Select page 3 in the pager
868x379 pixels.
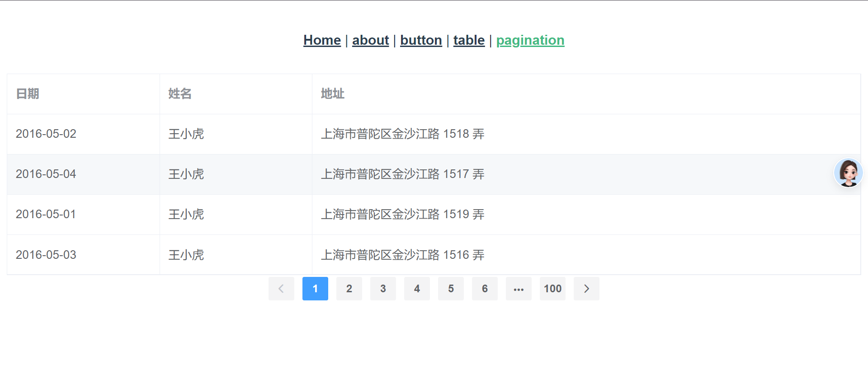click(x=383, y=289)
